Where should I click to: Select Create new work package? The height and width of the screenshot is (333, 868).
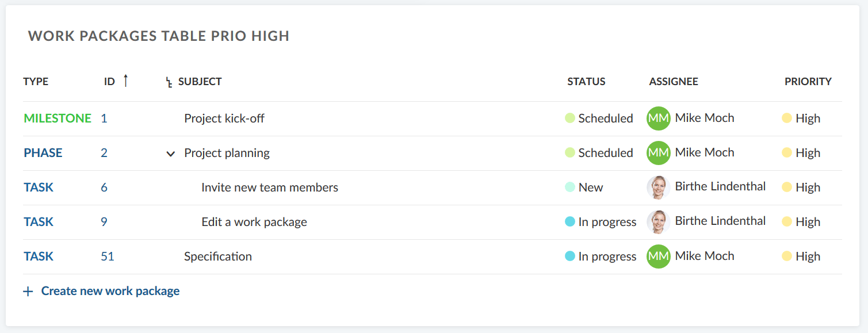tap(110, 290)
